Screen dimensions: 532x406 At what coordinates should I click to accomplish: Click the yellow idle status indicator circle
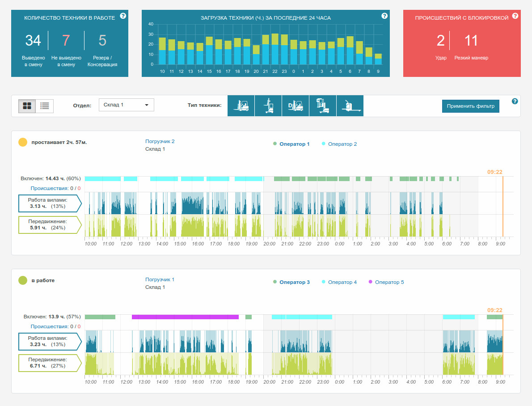23,142
